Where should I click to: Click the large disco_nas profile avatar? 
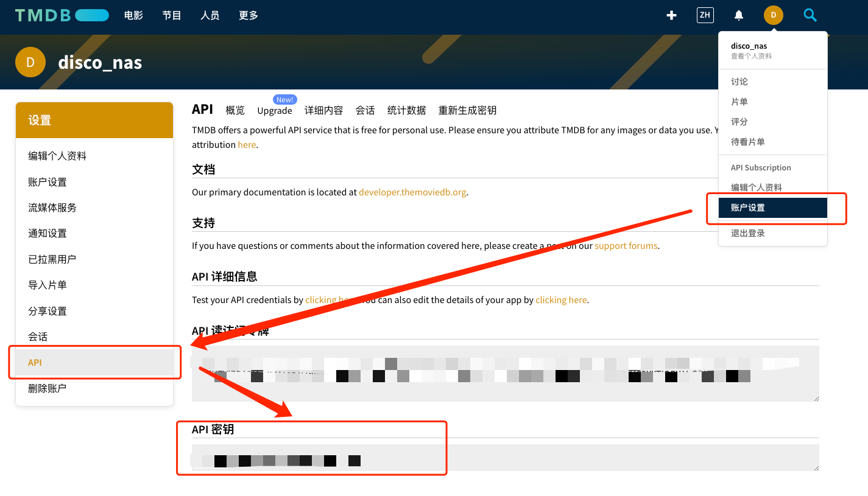pos(30,62)
